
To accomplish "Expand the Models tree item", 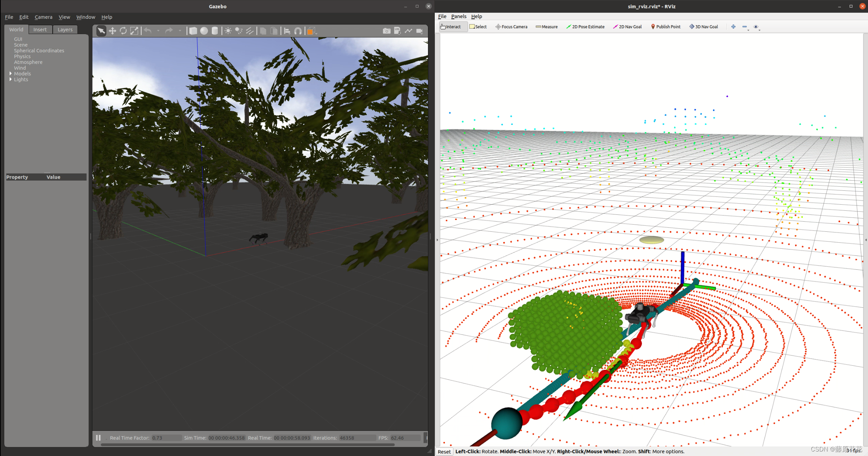I will [x=11, y=74].
